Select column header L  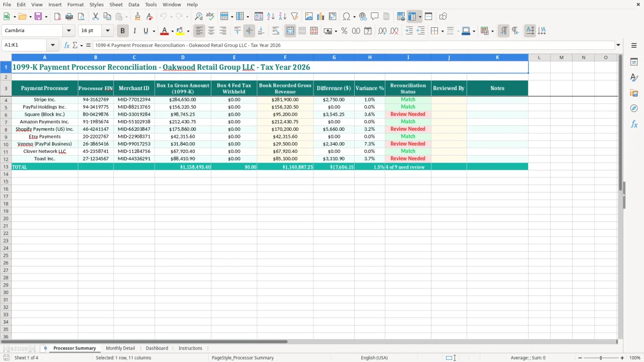click(539, 57)
